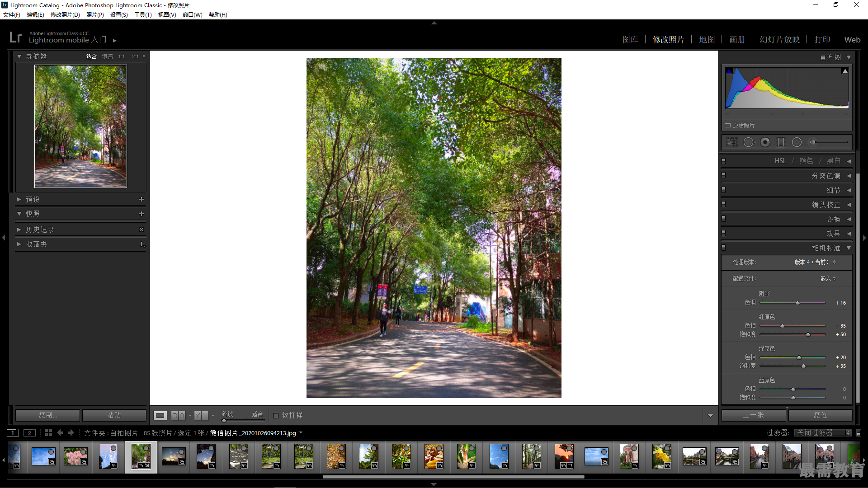Screen dimensions: 868x488
Task: Switch to the Map module
Action: click(x=707, y=40)
